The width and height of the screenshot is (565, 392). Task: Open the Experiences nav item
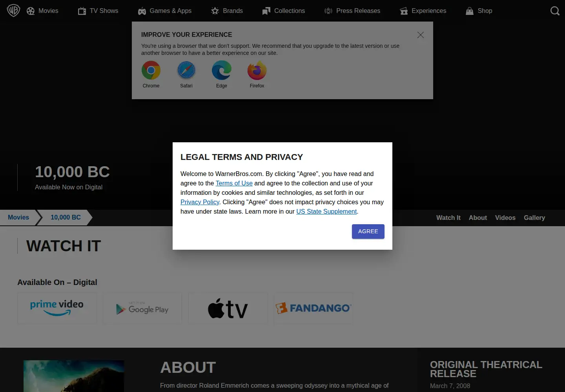[x=423, y=11]
